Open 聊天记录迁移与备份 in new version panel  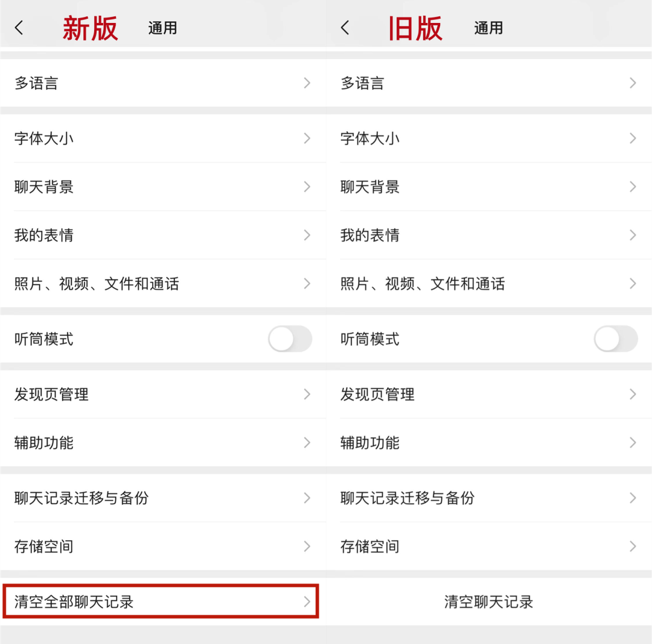[81, 498]
